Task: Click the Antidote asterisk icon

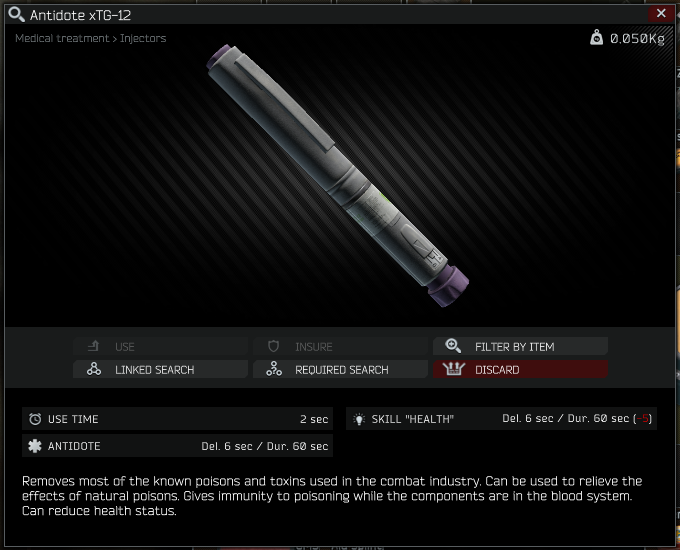Action: [35, 445]
